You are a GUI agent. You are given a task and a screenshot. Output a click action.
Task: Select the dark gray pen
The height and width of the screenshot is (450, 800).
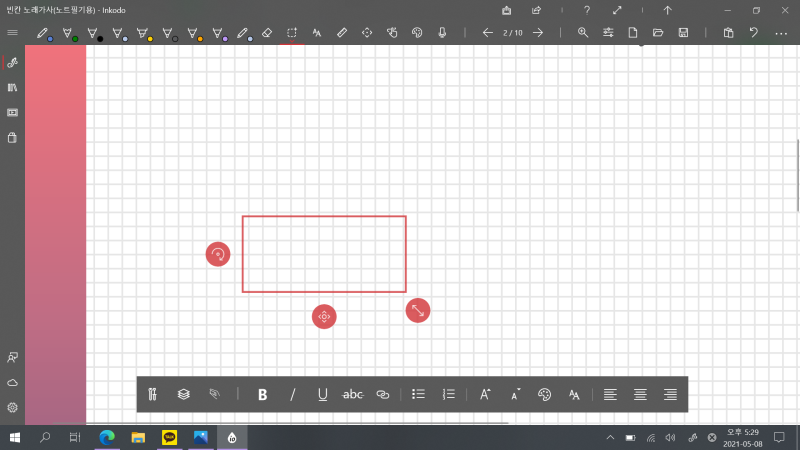169,34
